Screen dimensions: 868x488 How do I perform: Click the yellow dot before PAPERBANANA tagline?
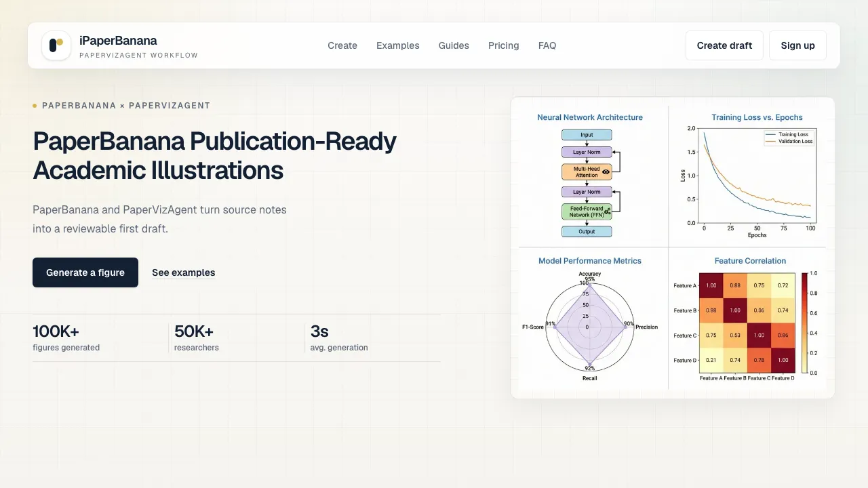coord(35,106)
